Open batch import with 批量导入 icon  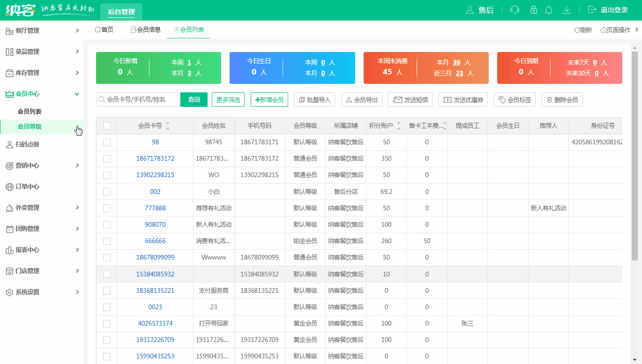point(314,99)
